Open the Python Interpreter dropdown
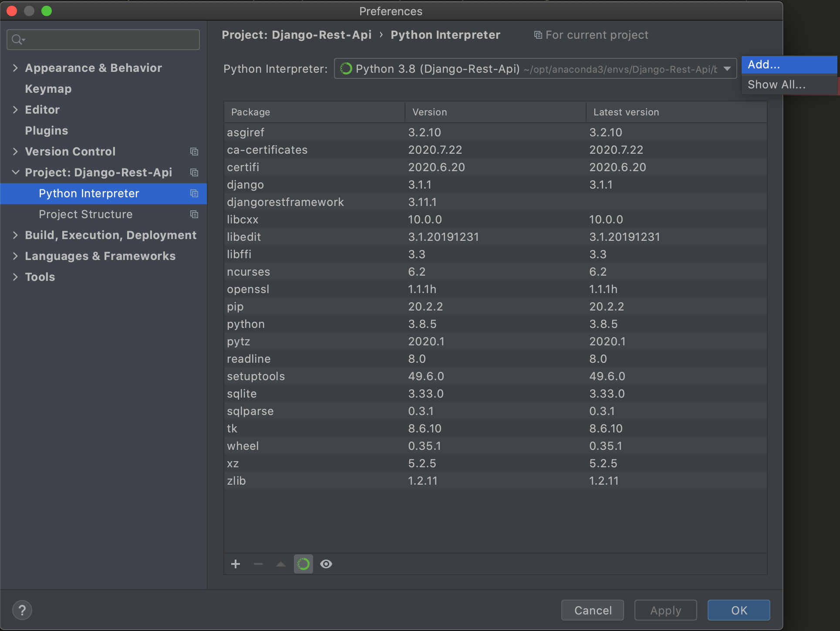The width and height of the screenshot is (840, 631). (x=726, y=68)
